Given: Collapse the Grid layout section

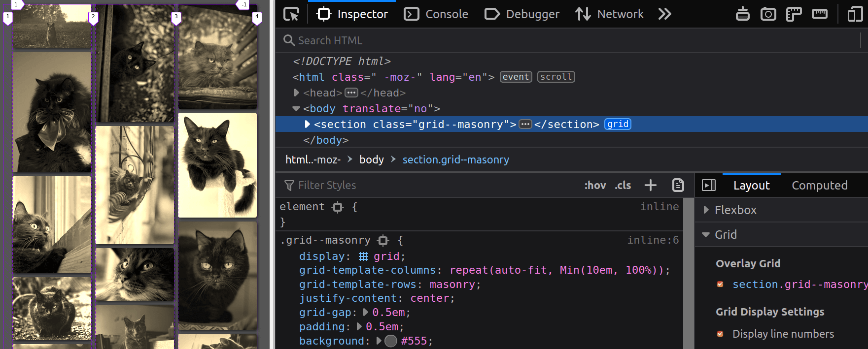Looking at the screenshot, I should click(x=706, y=234).
